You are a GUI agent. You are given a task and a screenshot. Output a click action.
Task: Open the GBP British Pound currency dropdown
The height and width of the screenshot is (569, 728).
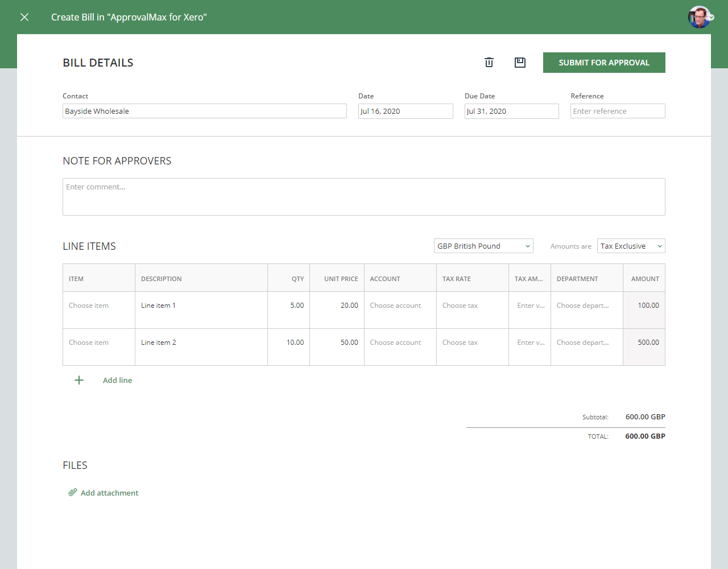pyautogui.click(x=483, y=246)
